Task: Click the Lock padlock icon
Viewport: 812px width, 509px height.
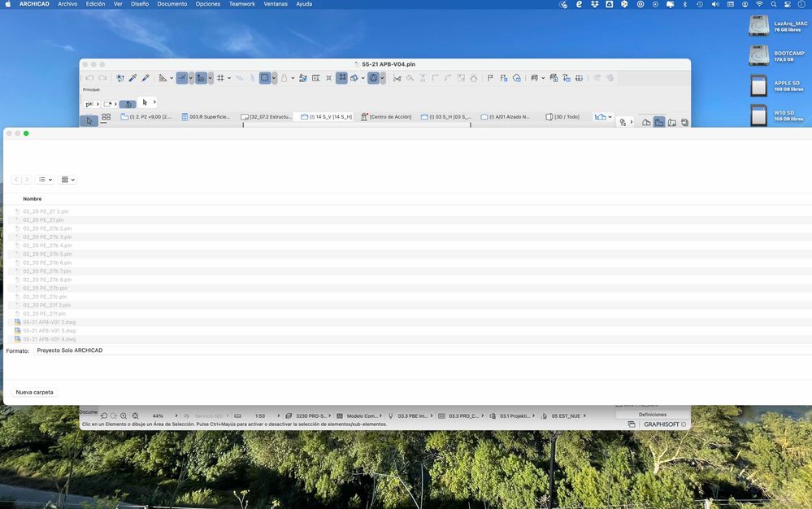Action: click(x=284, y=78)
